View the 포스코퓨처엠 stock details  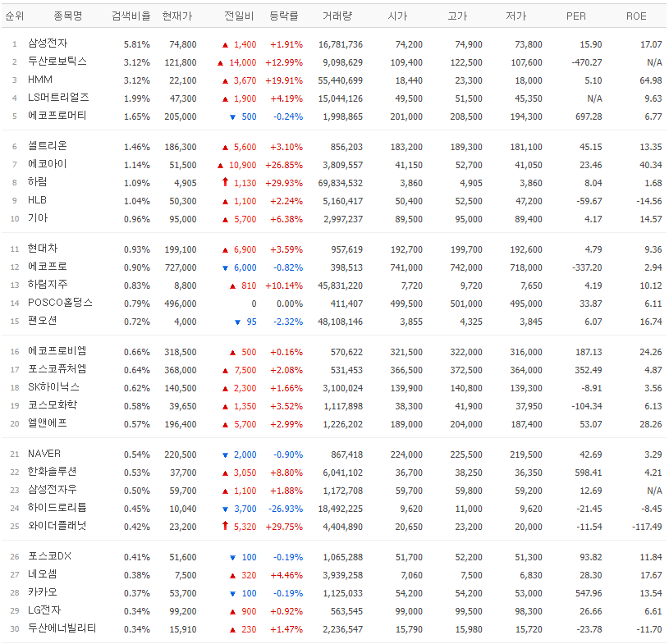(57, 369)
